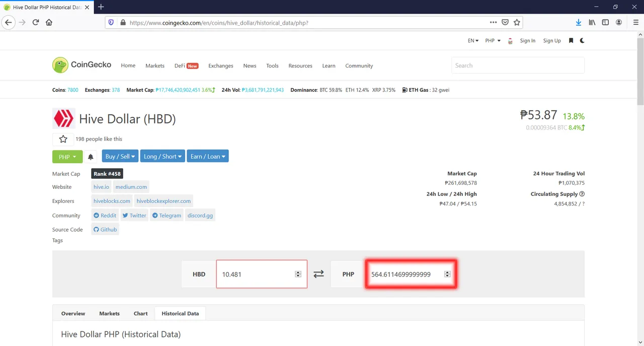This screenshot has height=346, width=644.
Task: Open the EN language dropdown
Action: [473, 40]
